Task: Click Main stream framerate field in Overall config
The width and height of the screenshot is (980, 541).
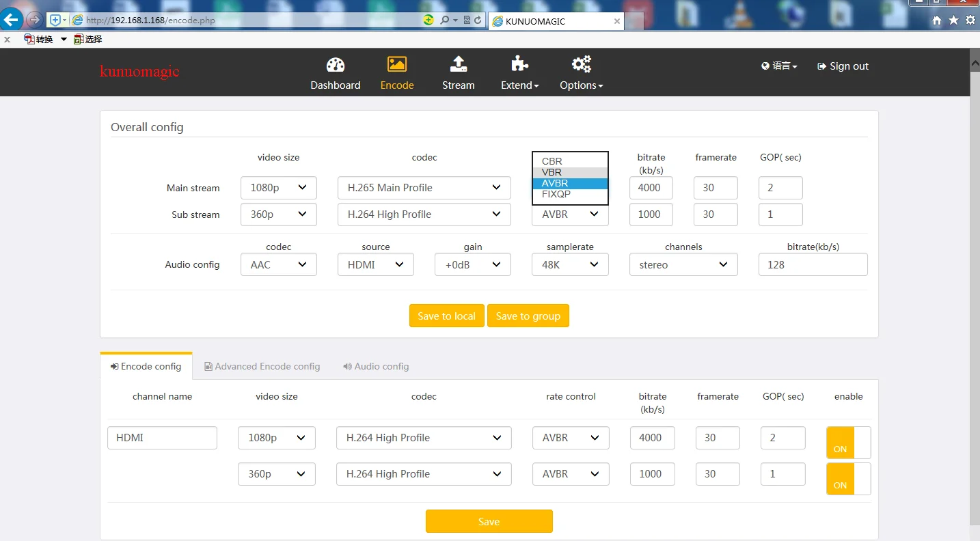Action: tap(716, 188)
